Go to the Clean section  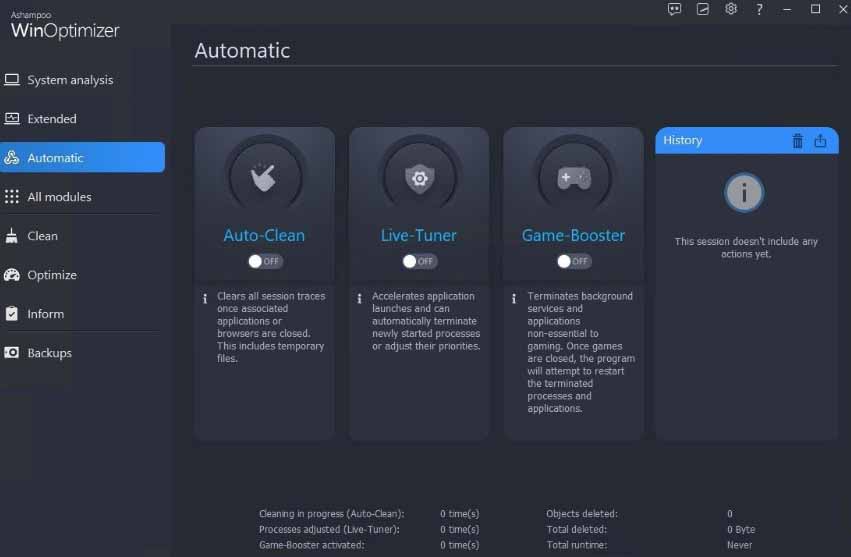coord(81,236)
